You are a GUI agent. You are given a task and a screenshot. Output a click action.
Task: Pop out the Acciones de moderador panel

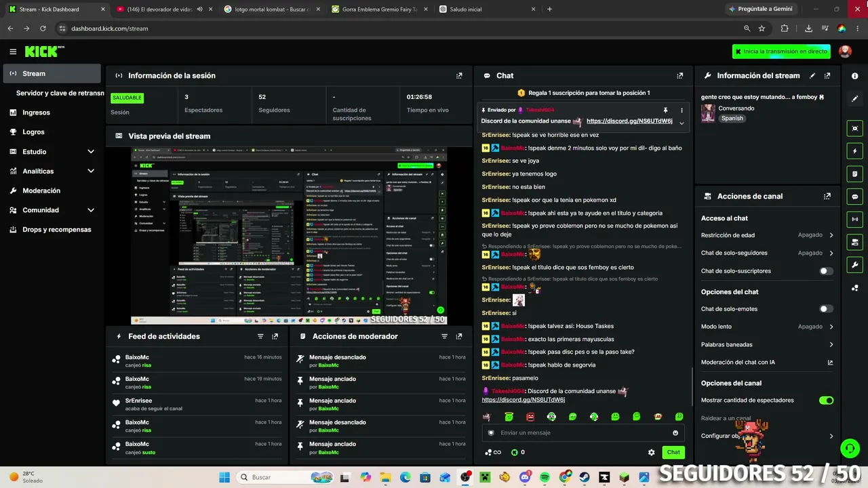[x=459, y=336]
